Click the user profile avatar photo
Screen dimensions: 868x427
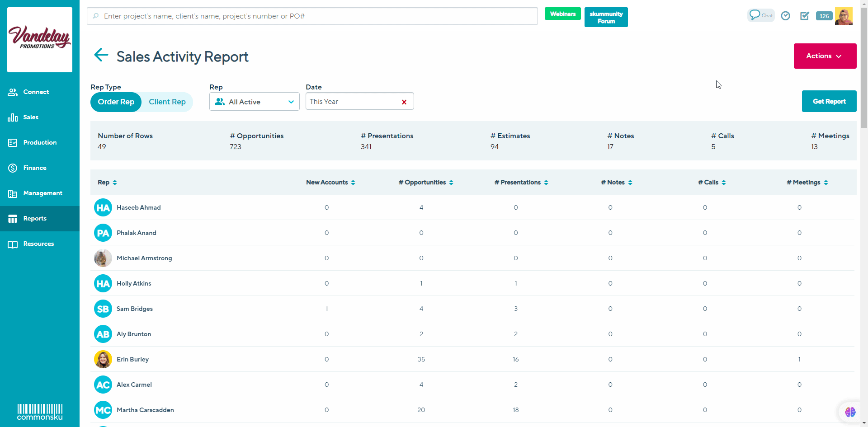point(844,16)
